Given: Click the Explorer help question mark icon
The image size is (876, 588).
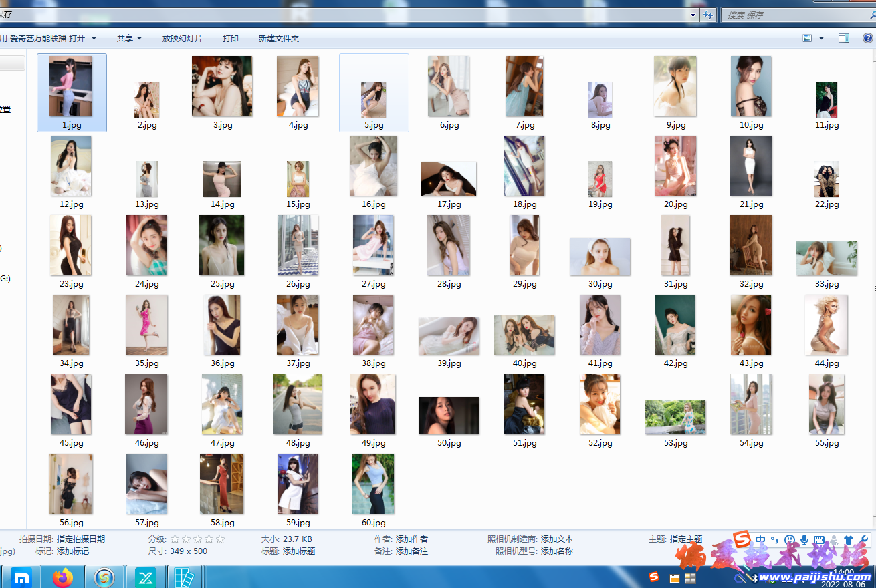Looking at the screenshot, I should click(x=865, y=39).
